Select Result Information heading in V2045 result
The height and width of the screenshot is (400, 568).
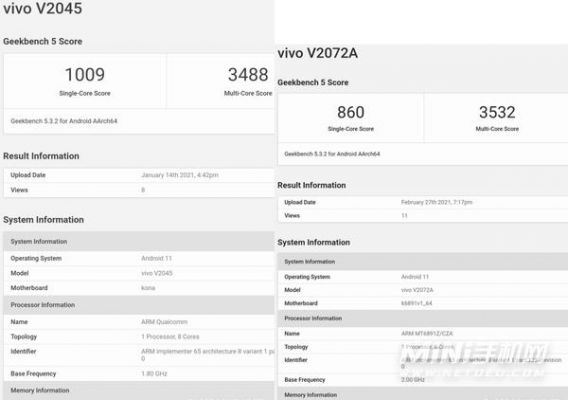tap(41, 156)
